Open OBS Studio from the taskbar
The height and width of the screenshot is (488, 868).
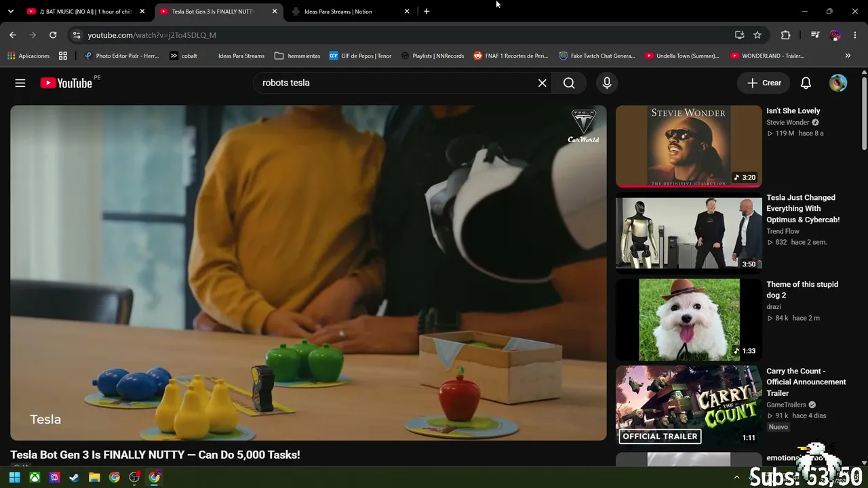tap(134, 477)
